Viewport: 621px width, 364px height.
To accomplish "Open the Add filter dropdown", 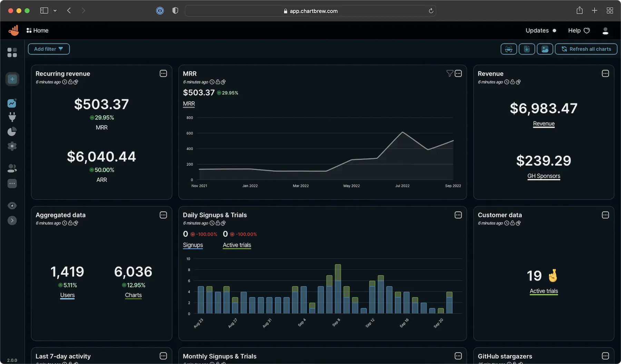I will (49, 49).
